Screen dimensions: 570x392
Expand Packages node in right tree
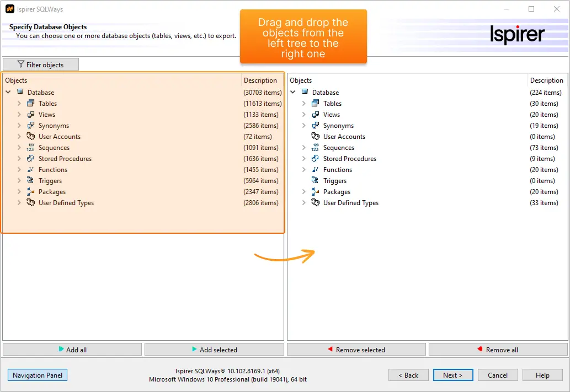tap(304, 192)
